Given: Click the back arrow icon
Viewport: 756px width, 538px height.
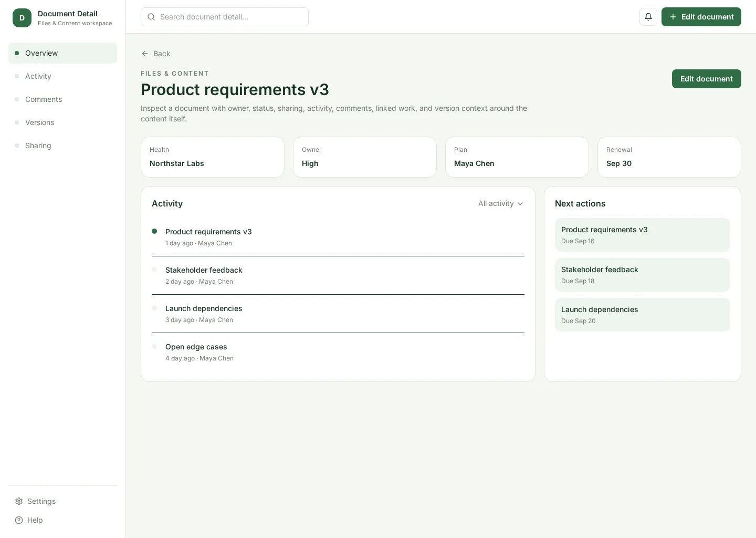Looking at the screenshot, I should point(145,54).
